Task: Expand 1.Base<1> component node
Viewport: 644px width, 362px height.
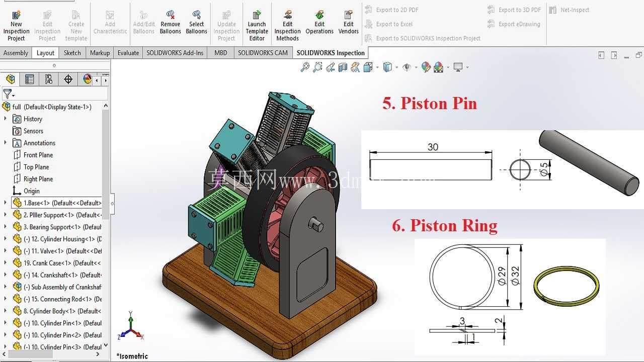Action: pyautogui.click(x=6, y=203)
